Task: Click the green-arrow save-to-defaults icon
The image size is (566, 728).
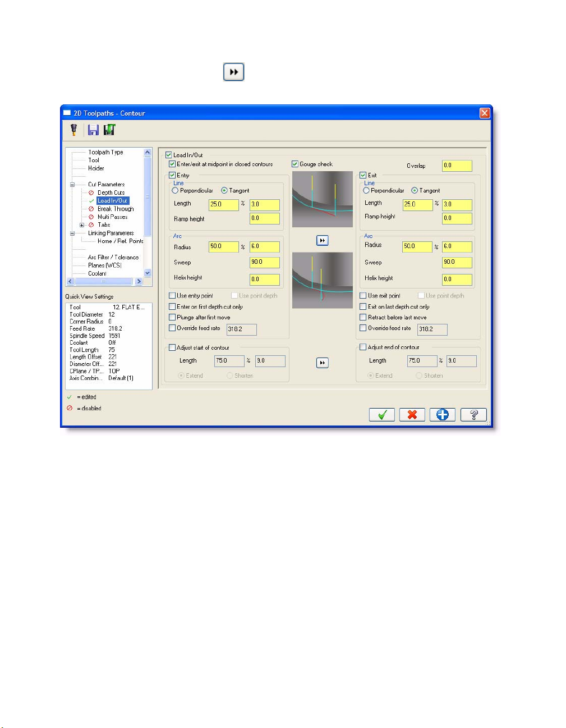Action: [109, 130]
